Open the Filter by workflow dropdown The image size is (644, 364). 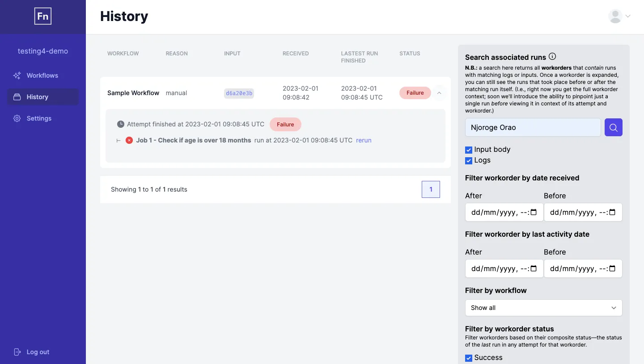pyautogui.click(x=544, y=308)
